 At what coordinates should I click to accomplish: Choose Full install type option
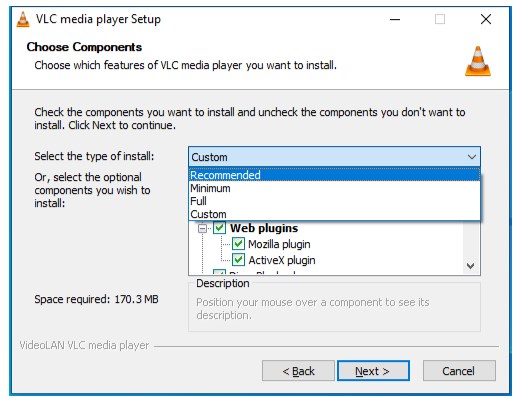pyautogui.click(x=334, y=201)
